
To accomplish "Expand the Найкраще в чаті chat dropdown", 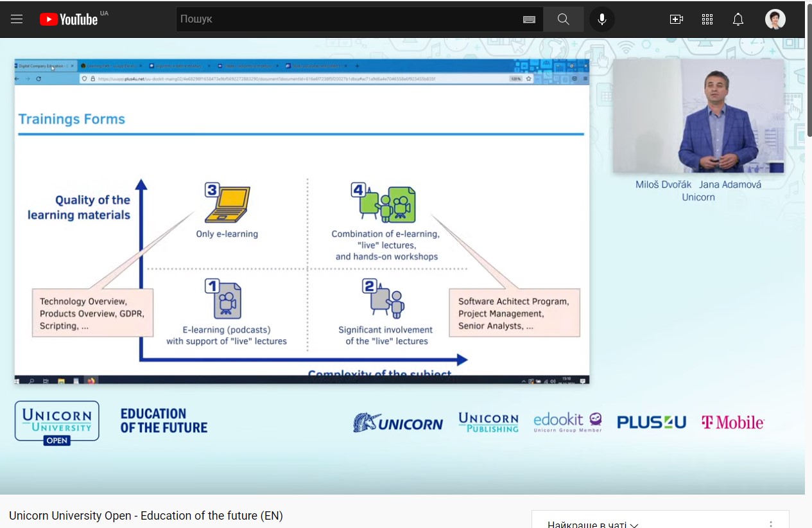I will pyautogui.click(x=593, y=524).
